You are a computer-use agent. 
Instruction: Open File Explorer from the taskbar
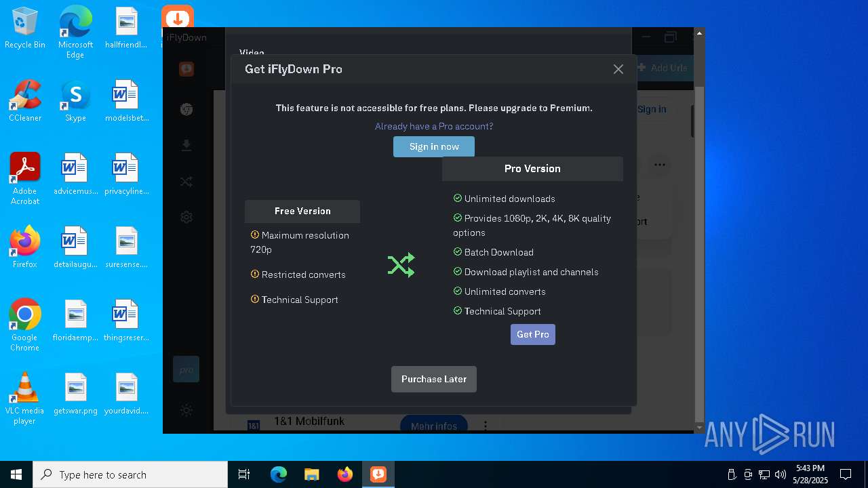click(x=311, y=474)
